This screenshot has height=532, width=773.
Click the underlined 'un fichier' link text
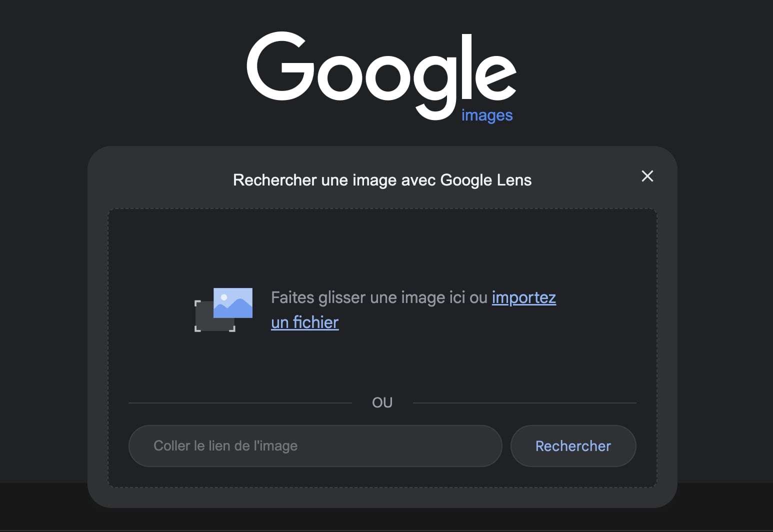(304, 322)
